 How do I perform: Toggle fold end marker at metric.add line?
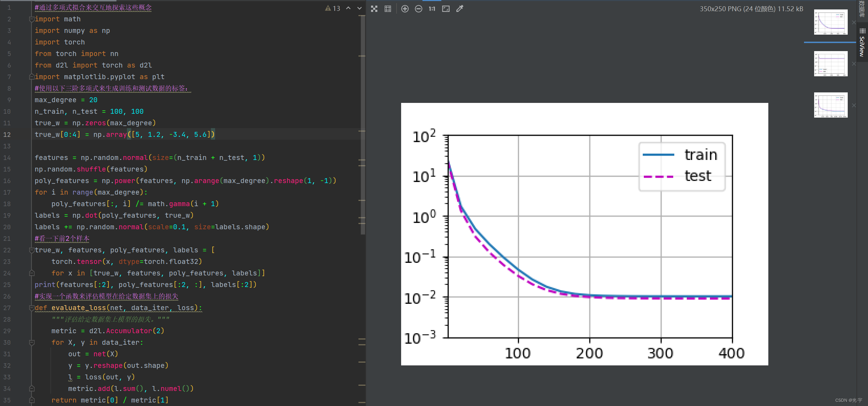tap(32, 388)
